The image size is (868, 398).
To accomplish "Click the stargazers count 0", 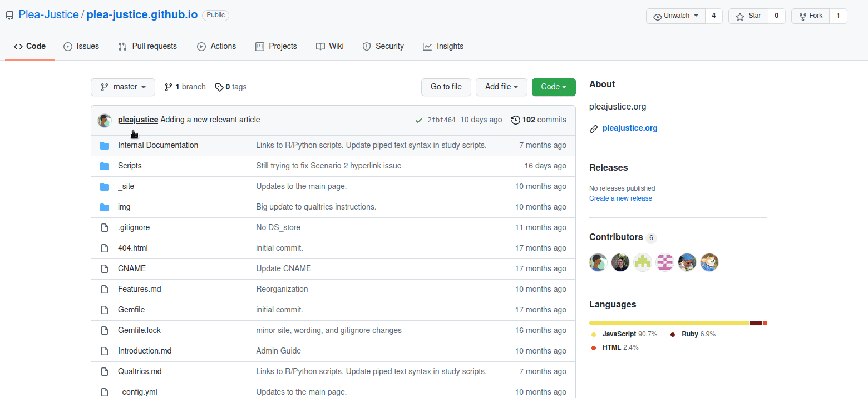I will click(x=776, y=16).
